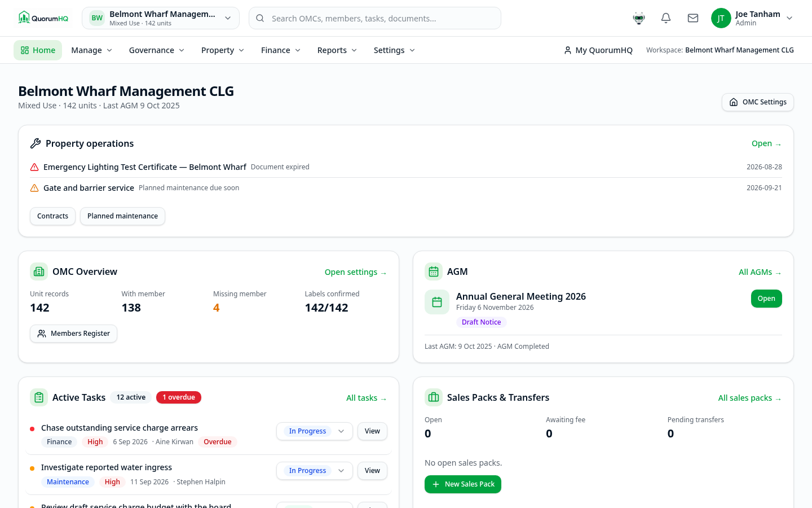Click the Contracts button

point(52,216)
